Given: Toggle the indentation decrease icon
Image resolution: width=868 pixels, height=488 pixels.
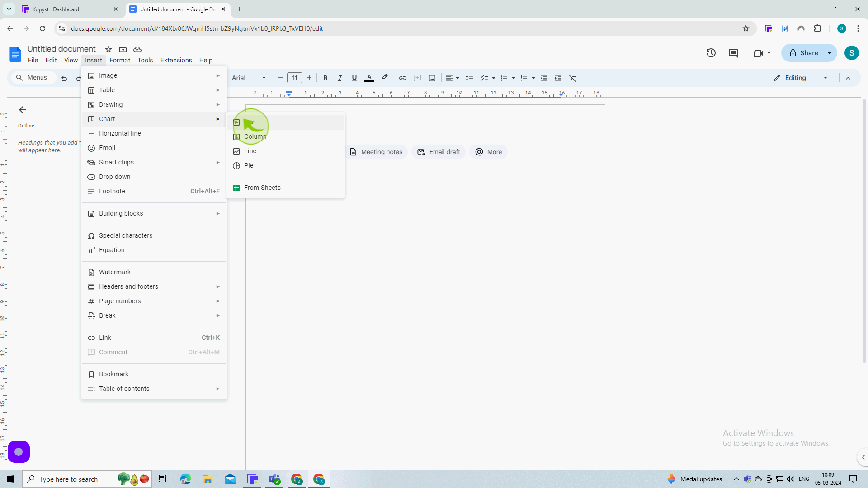Looking at the screenshot, I should (544, 78).
